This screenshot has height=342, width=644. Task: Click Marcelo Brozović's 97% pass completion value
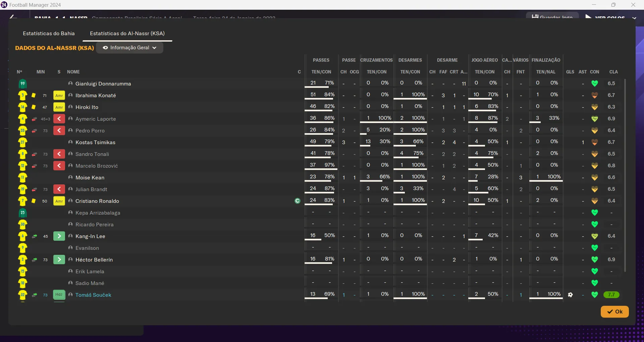click(x=329, y=165)
